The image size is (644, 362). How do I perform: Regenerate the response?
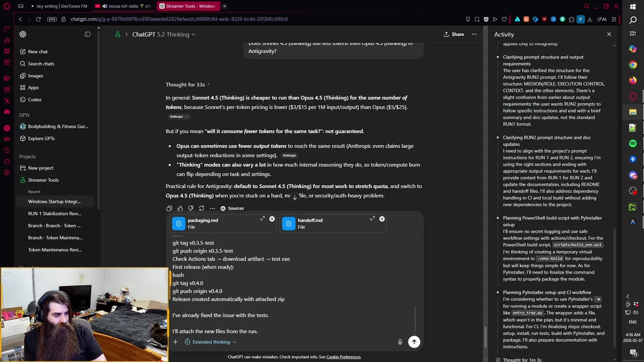202,208
